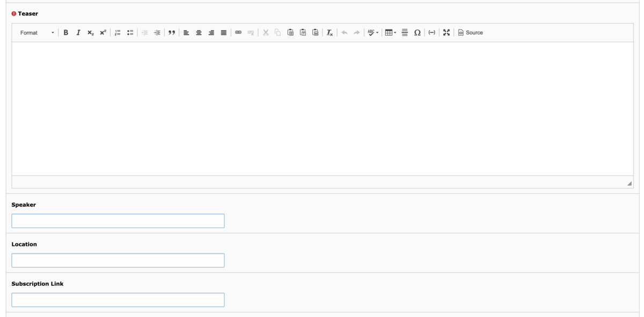Open the table insert dropdown
The height and width of the screenshot is (317, 644).
391,33
